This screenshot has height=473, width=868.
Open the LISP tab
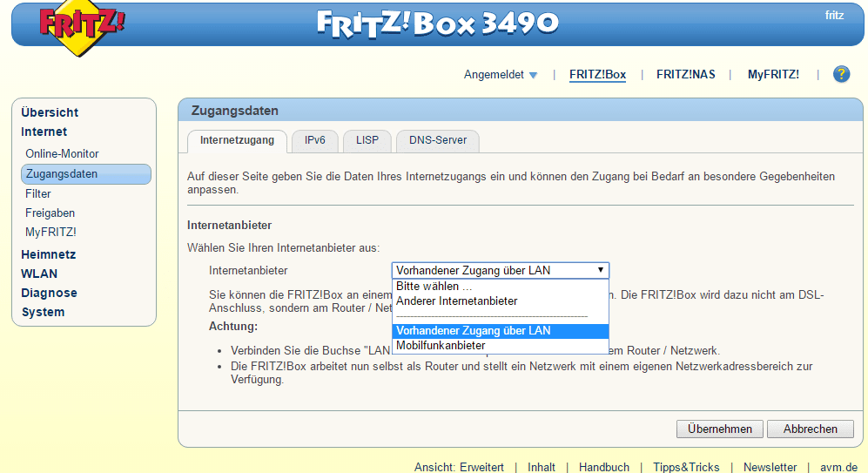(x=367, y=140)
